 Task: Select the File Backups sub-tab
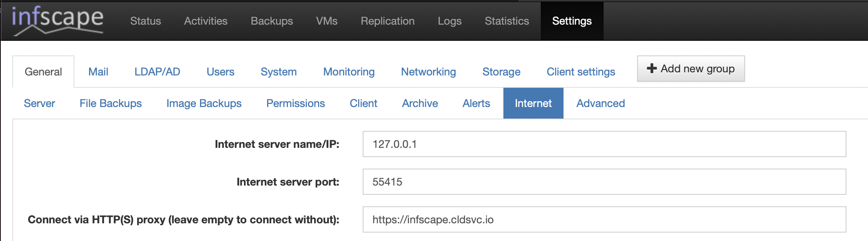[111, 104]
